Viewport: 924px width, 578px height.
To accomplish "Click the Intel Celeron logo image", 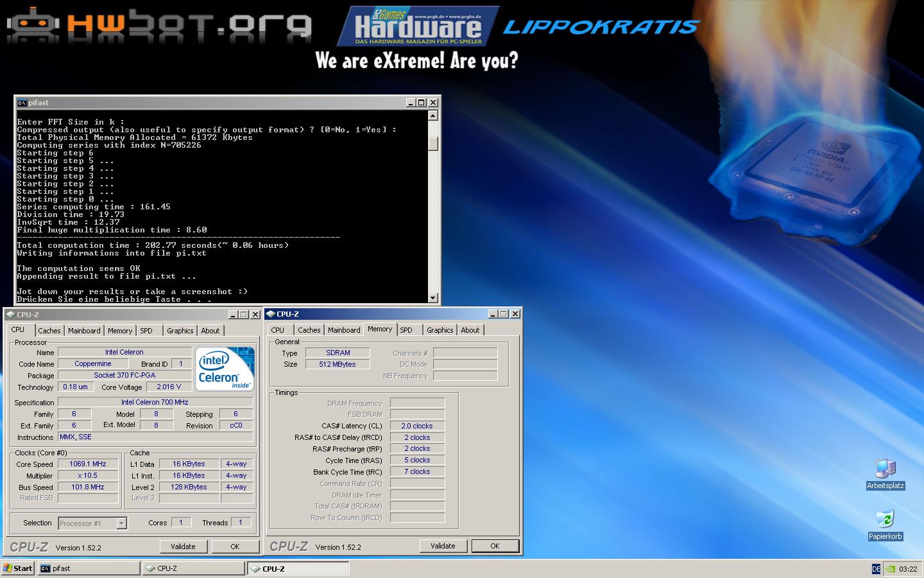I will (x=225, y=369).
